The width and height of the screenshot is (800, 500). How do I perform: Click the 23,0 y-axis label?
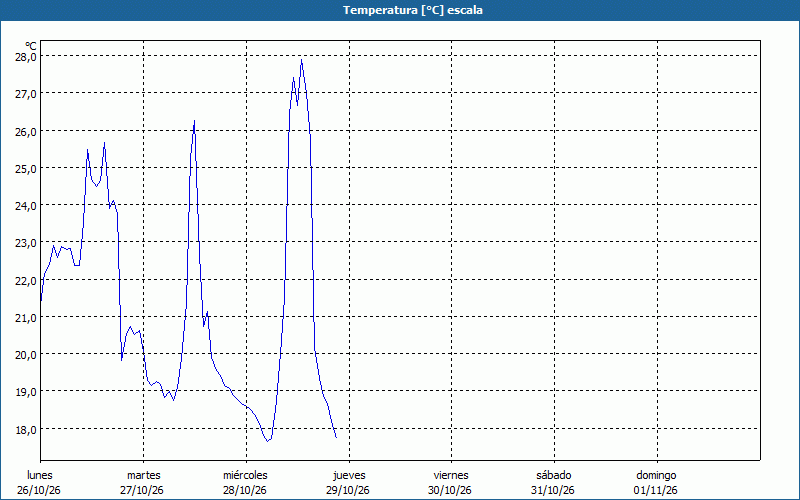click(x=26, y=243)
